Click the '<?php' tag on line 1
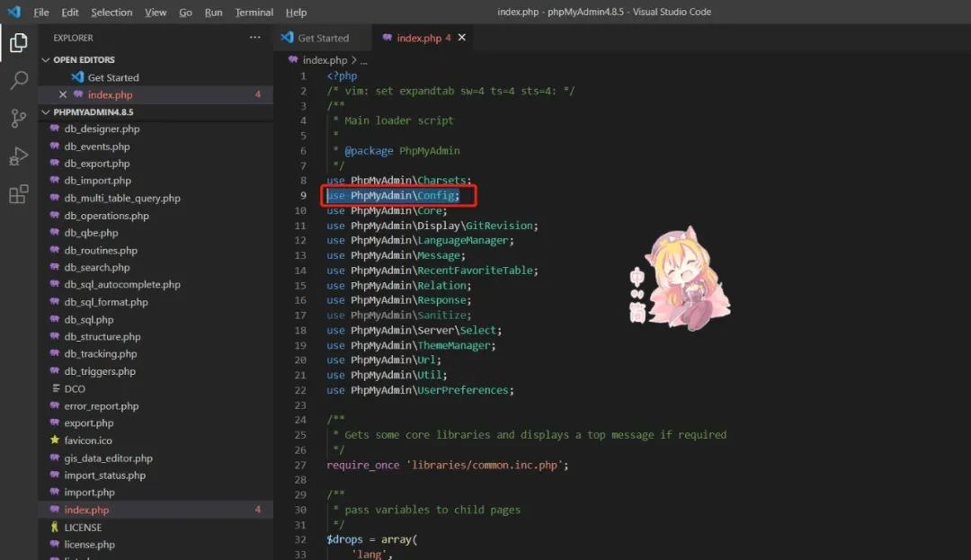The height and width of the screenshot is (560, 971). coord(342,76)
